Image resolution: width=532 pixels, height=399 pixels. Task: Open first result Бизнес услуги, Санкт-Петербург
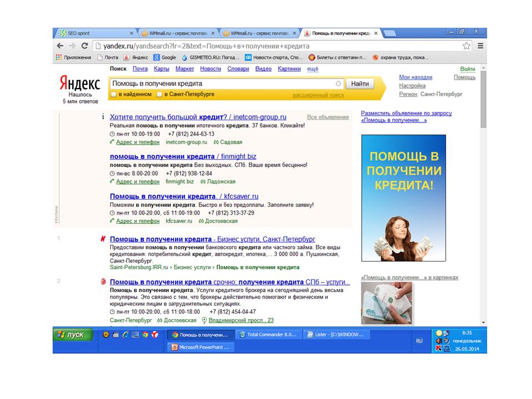212,239
